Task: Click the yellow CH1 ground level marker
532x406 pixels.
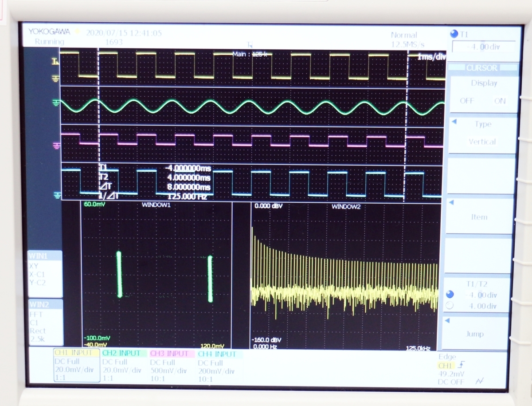Action: pyautogui.click(x=55, y=79)
